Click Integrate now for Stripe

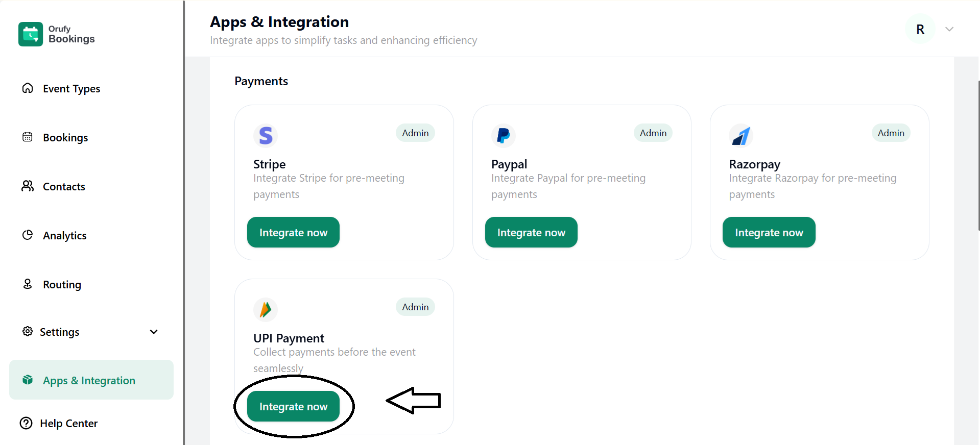pos(293,232)
